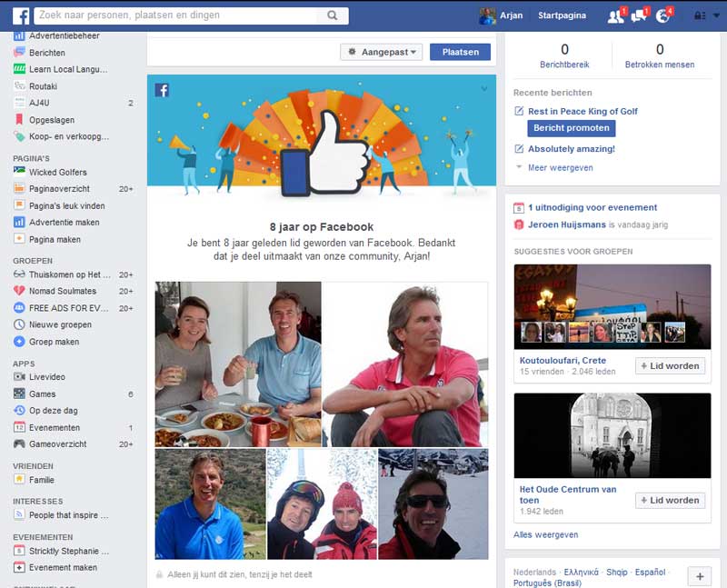Open account menu arrow at top right

pos(716,15)
